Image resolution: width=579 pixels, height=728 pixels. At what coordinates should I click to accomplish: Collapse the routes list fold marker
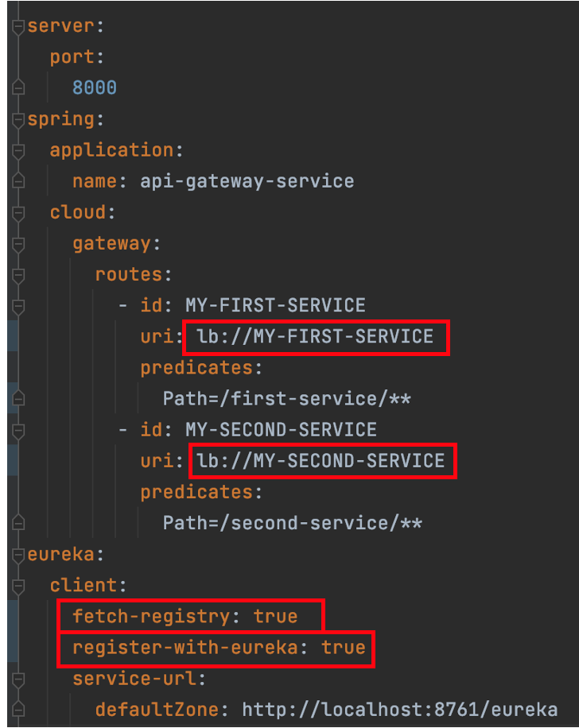(18, 277)
